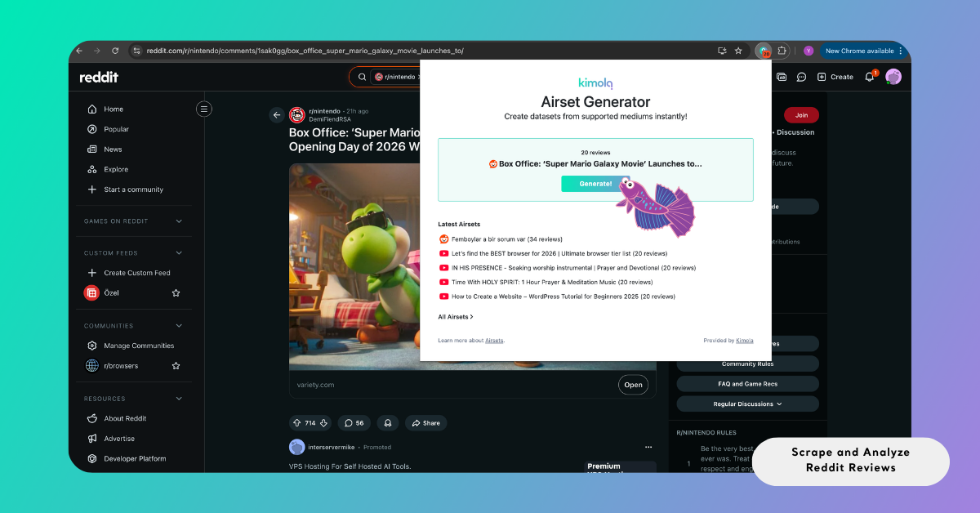The width and height of the screenshot is (980, 513).
Task: Click the New Chrome available button
Action: (864, 51)
